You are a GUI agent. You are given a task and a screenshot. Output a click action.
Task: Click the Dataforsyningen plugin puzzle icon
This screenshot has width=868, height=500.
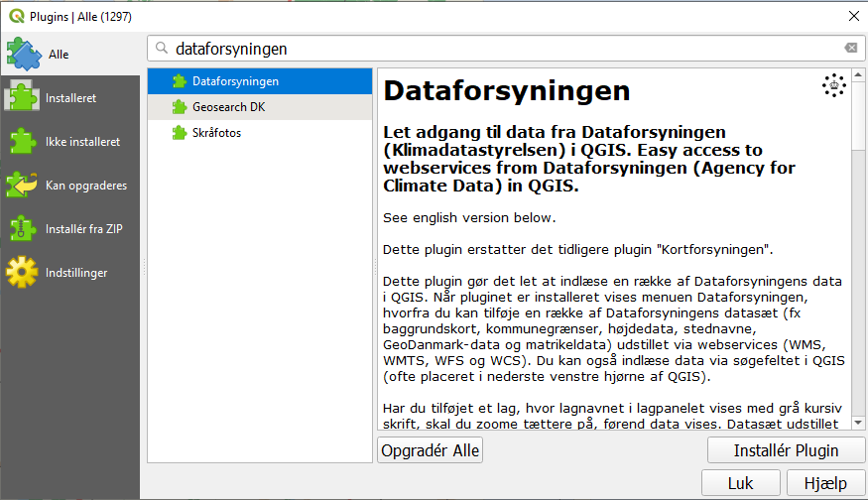tap(180, 81)
